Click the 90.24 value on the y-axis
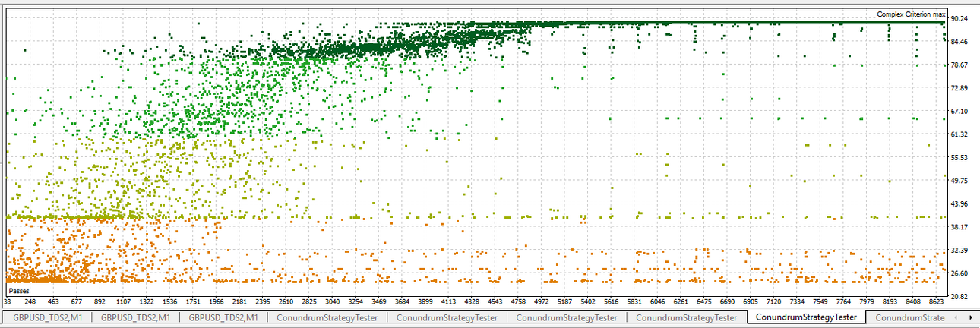980x328 pixels. click(x=961, y=19)
